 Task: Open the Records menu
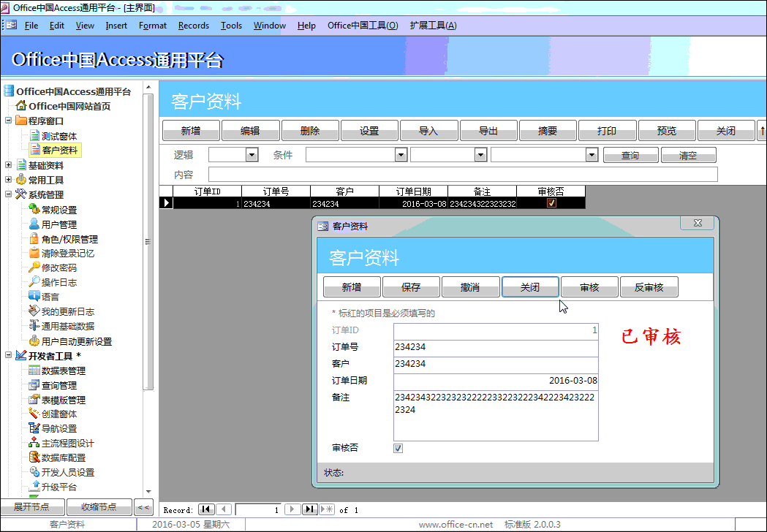[194, 26]
